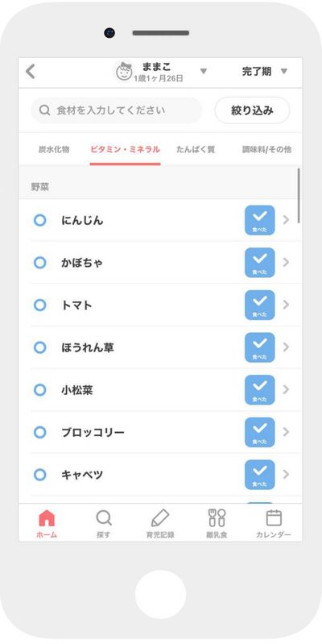Open the child selector dropdown arrow
This screenshot has width=322, height=644.
[x=204, y=72]
